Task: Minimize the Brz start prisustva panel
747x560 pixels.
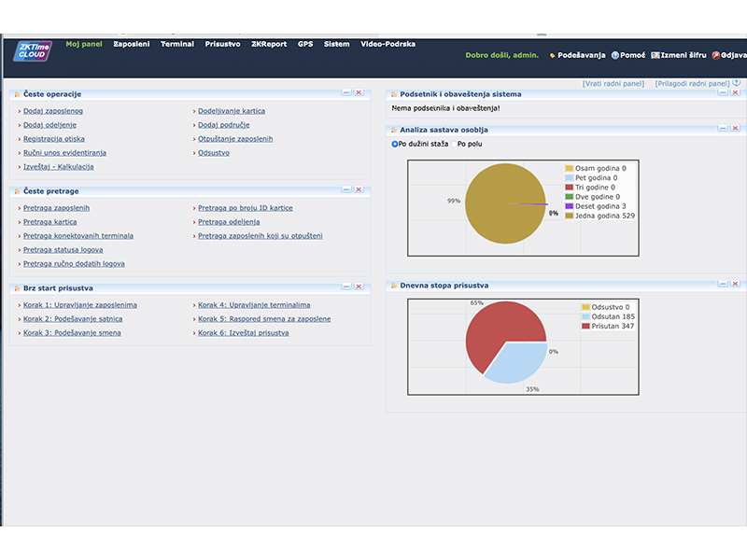Action: pos(346,287)
